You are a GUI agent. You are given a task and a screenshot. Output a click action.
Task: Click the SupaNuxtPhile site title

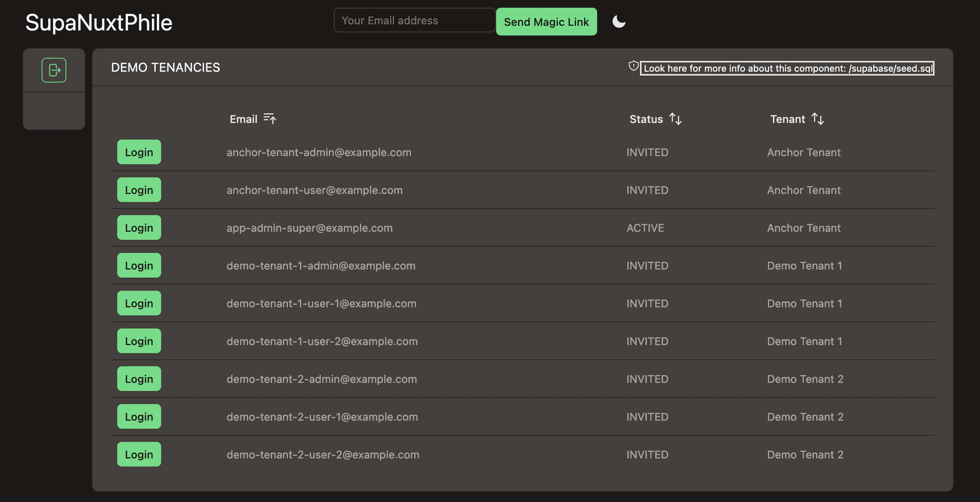click(99, 22)
